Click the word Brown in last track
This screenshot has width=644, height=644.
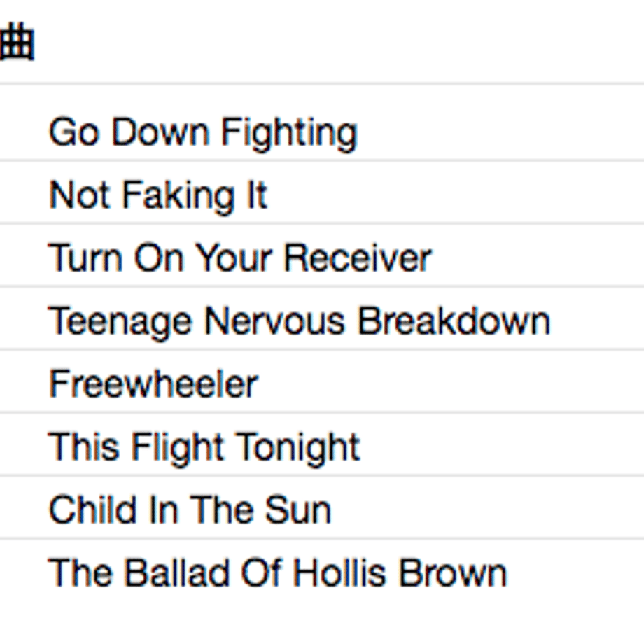[453, 573]
